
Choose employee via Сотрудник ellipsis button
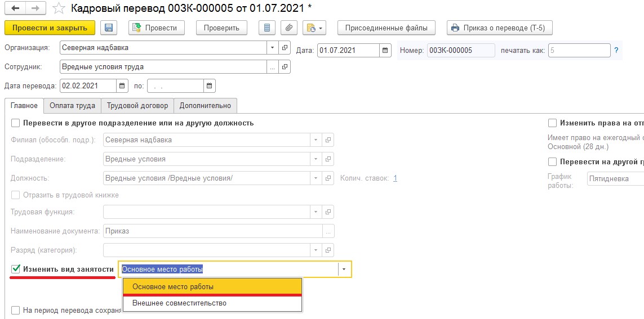click(272, 66)
